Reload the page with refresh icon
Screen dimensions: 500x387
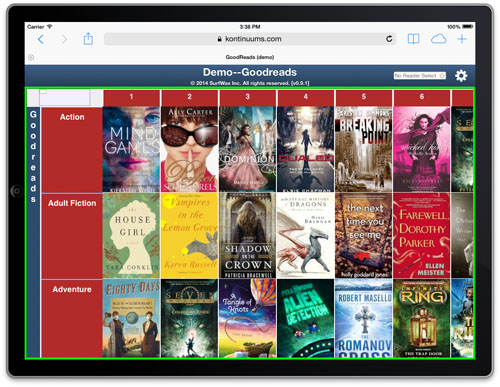point(389,39)
